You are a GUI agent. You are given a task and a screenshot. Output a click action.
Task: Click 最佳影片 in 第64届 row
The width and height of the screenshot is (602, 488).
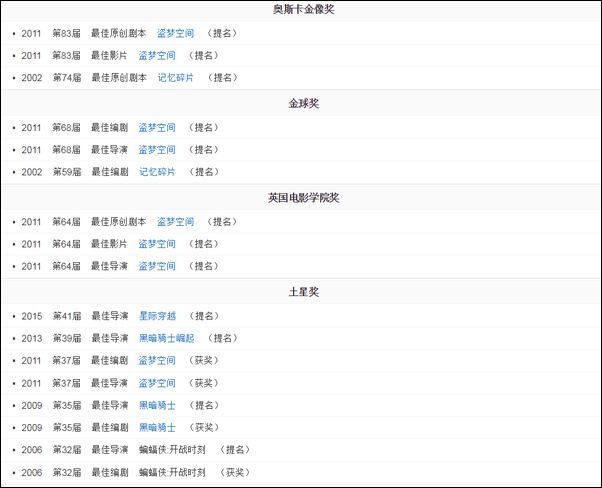109,244
